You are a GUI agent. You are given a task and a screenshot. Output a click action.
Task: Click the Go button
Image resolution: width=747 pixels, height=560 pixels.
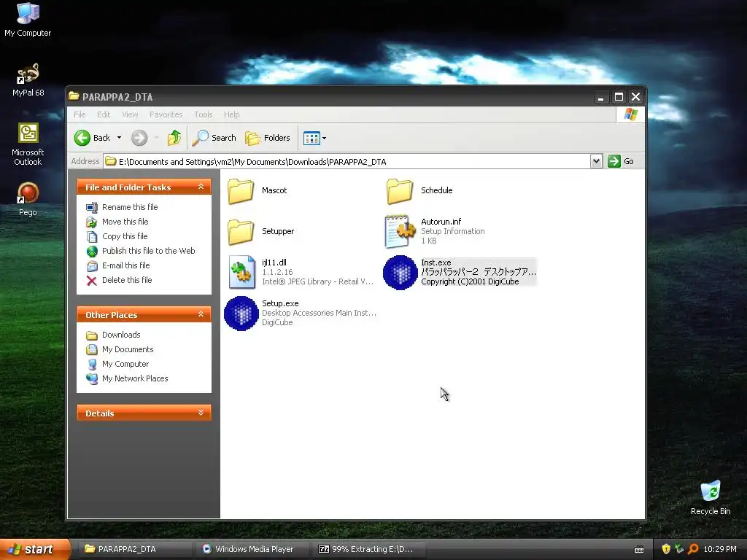coord(622,161)
